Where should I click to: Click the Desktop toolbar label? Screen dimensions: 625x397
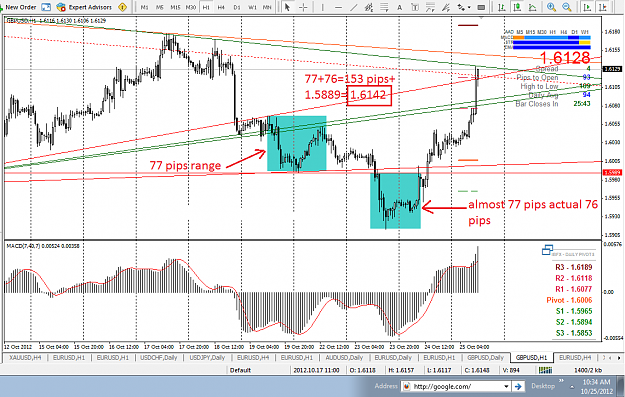pyautogui.click(x=542, y=386)
